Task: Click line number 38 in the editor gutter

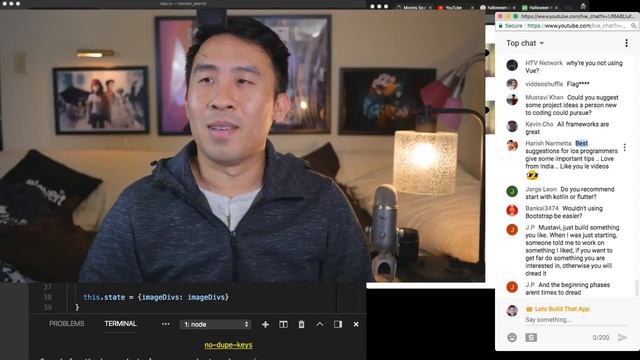Action: [47, 298]
